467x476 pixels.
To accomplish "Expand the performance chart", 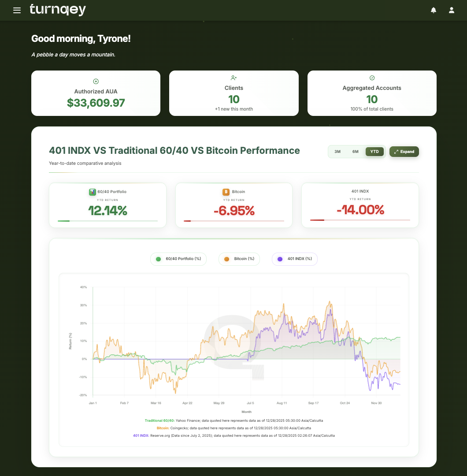I will (x=404, y=152).
